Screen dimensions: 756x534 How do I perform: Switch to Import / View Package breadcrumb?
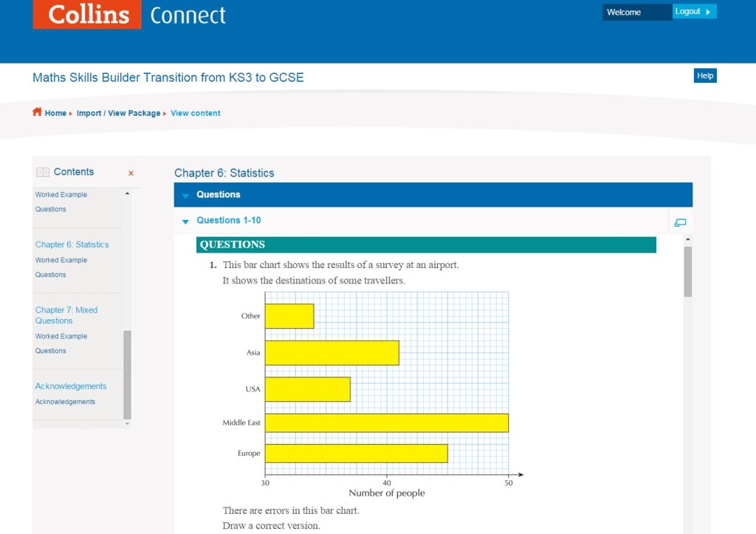[120, 113]
